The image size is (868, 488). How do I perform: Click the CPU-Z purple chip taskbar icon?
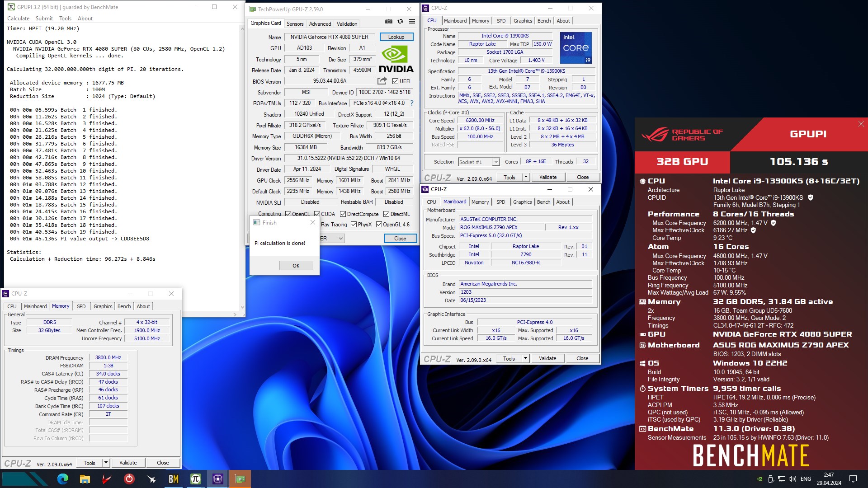click(217, 479)
